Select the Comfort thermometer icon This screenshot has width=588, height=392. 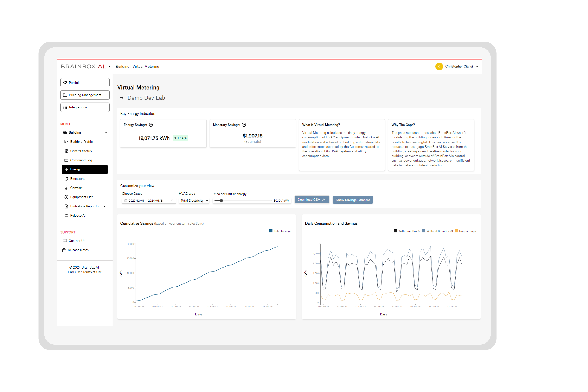tap(66, 188)
